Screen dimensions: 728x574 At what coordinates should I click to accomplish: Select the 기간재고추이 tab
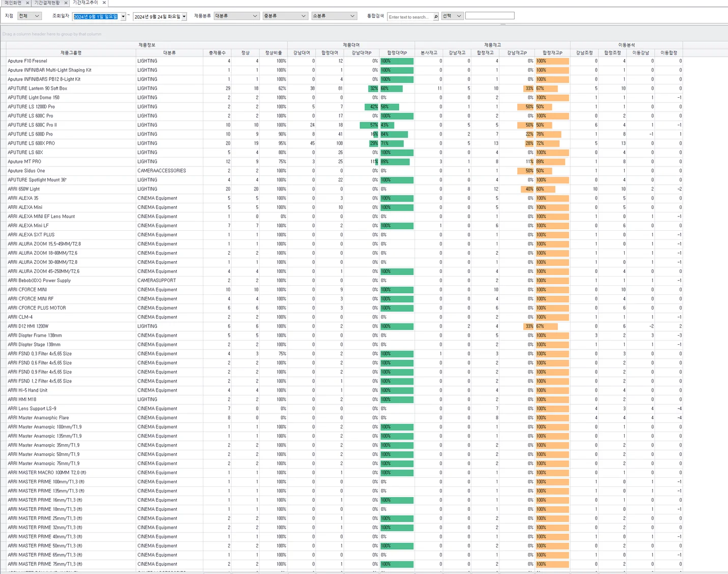86,3
